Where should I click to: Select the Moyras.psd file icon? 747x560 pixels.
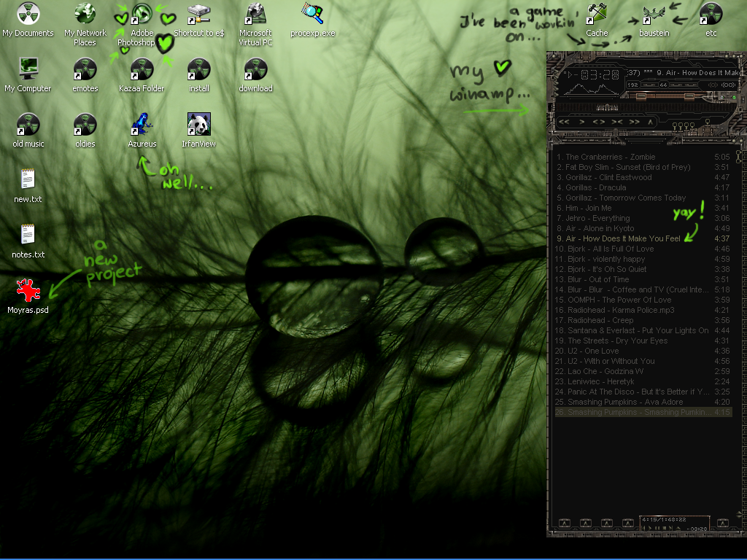click(x=28, y=296)
